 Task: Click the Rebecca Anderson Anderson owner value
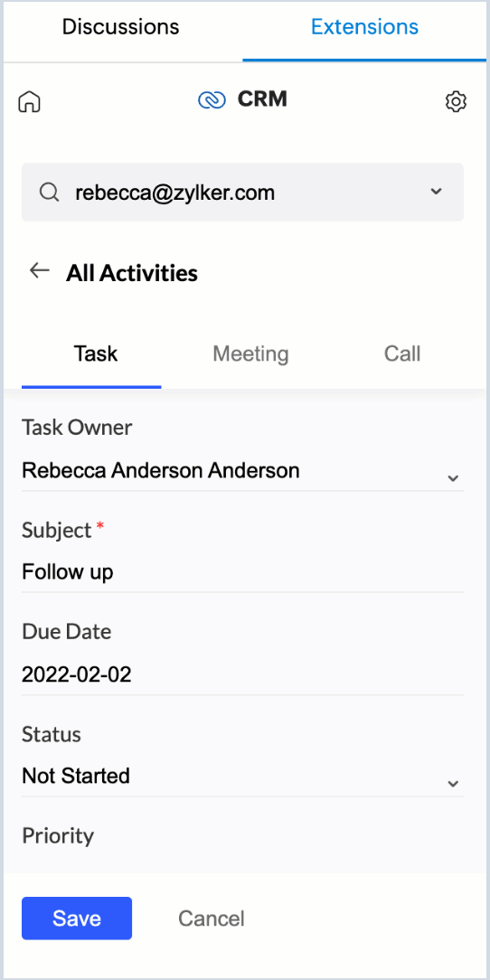tap(161, 470)
